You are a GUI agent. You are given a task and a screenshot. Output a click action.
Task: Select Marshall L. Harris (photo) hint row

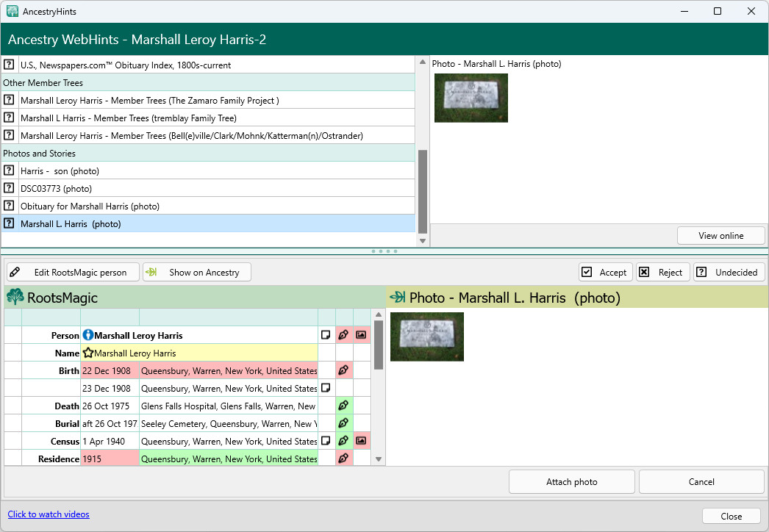pos(208,223)
